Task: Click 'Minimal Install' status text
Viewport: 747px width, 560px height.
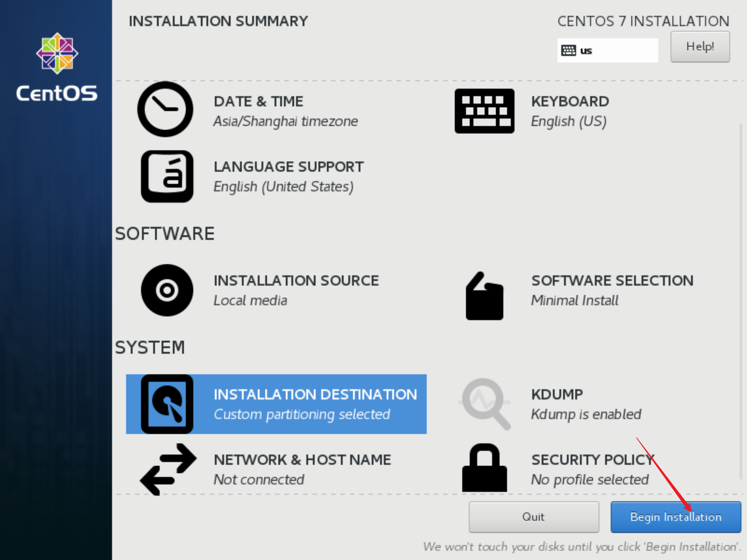Action: tap(575, 300)
